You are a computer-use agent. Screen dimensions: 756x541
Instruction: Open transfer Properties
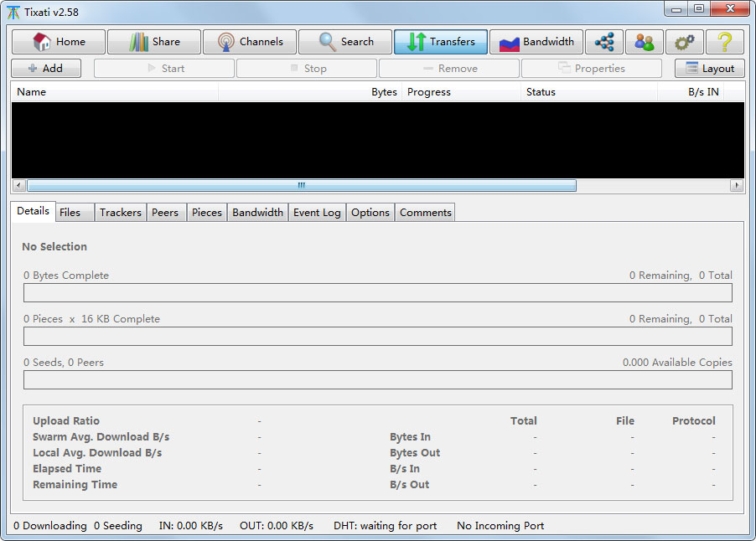click(592, 69)
